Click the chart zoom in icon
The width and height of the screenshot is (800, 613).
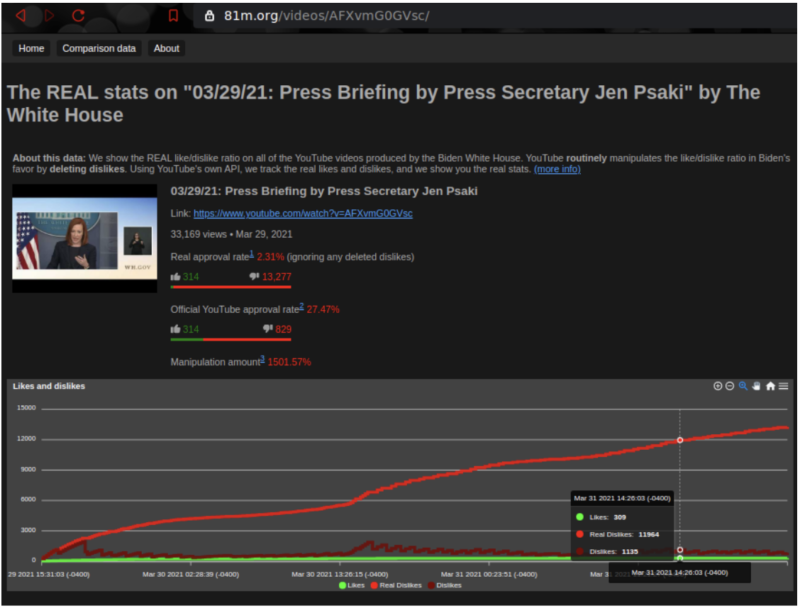click(x=717, y=386)
